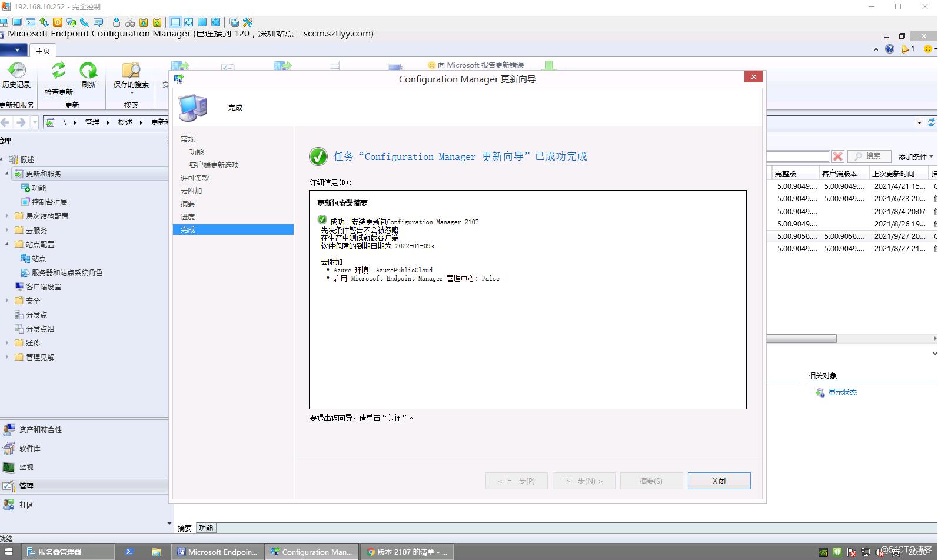This screenshot has width=938, height=560.
Task: Click the remote control phone icon
Action: [85, 22]
